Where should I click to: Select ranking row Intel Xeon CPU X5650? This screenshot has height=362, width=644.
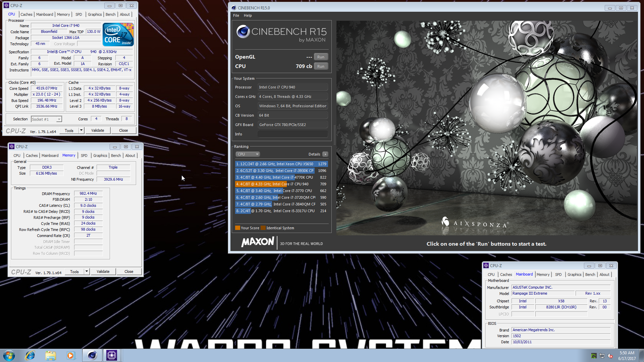click(x=281, y=164)
